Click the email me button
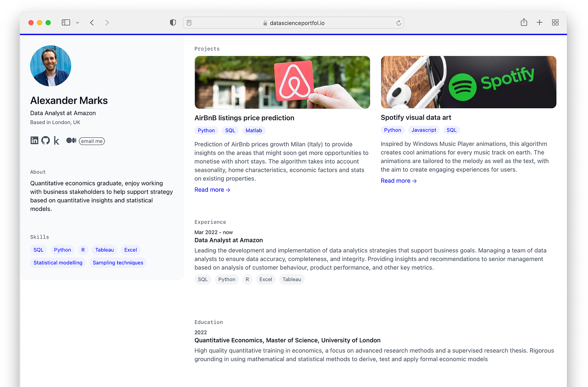 pyautogui.click(x=92, y=141)
